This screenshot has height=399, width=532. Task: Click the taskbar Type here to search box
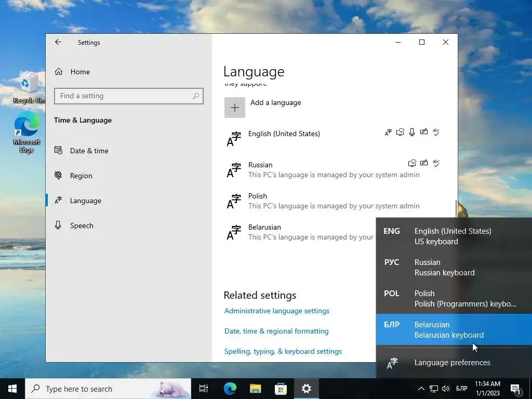108,389
